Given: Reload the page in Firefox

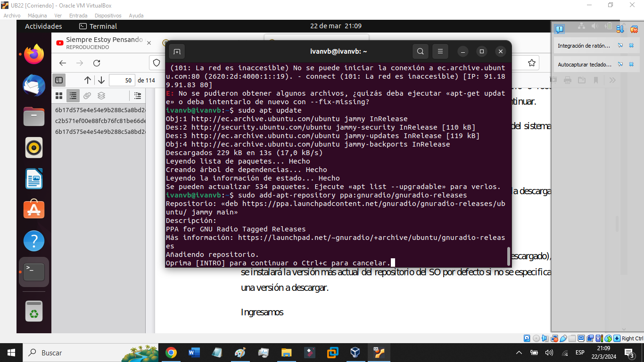Looking at the screenshot, I should (x=97, y=63).
